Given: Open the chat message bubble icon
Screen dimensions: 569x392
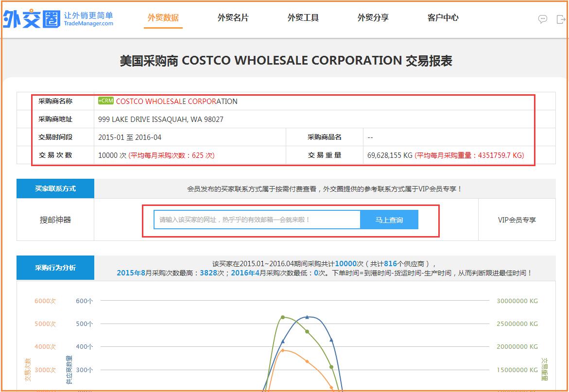Looking at the screenshot, I should pyautogui.click(x=542, y=19).
